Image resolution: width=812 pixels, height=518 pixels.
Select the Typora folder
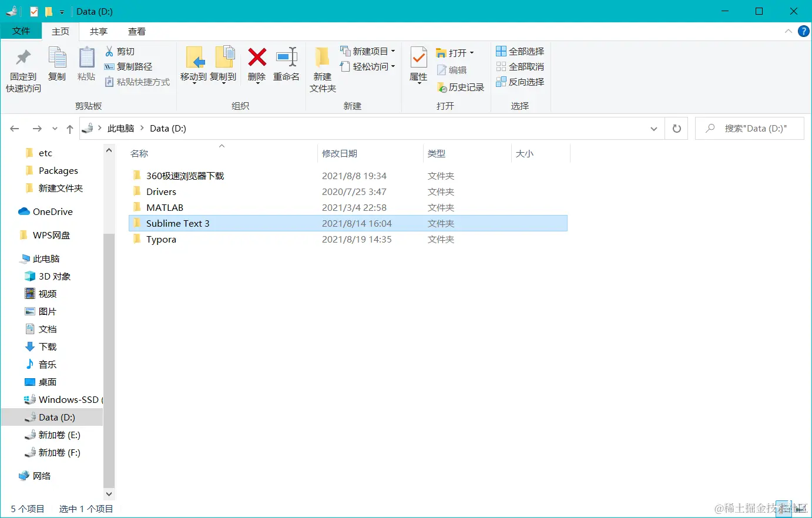(x=348, y=239)
